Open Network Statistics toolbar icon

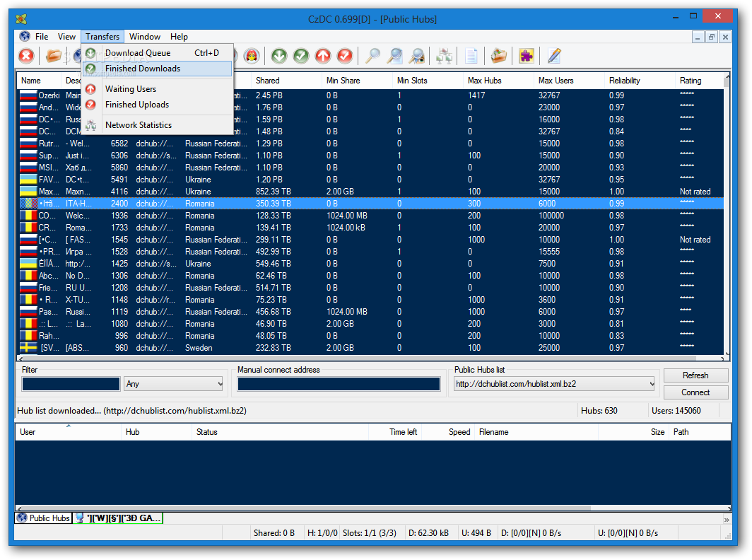[x=444, y=56]
